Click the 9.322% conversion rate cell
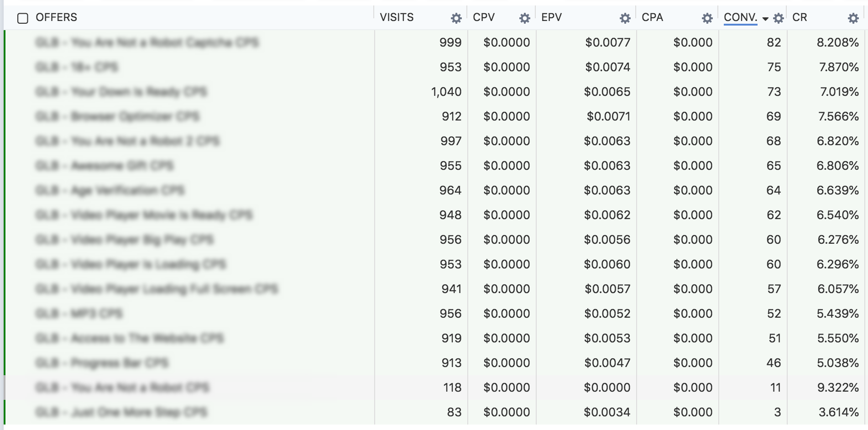The width and height of the screenshot is (868, 430). tap(838, 388)
